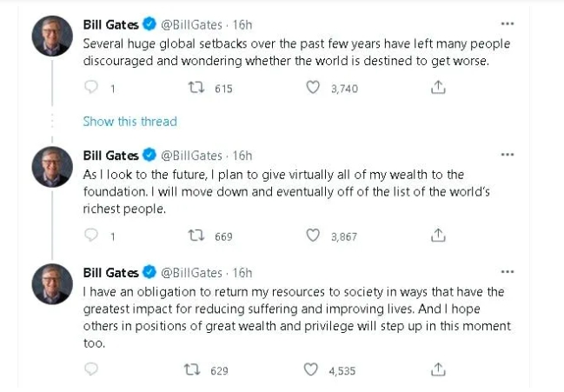This screenshot has height=392, width=564.
Task: Open more options for the second tweet
Action: point(508,156)
